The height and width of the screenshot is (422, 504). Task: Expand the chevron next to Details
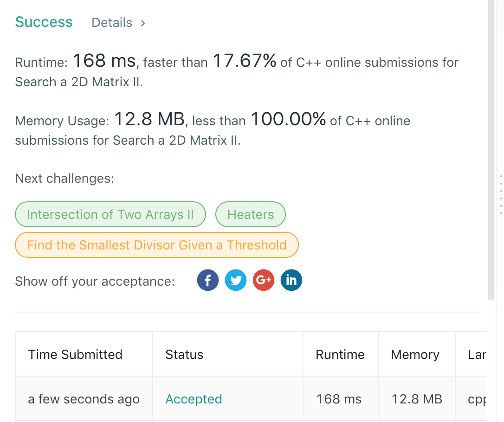(143, 23)
